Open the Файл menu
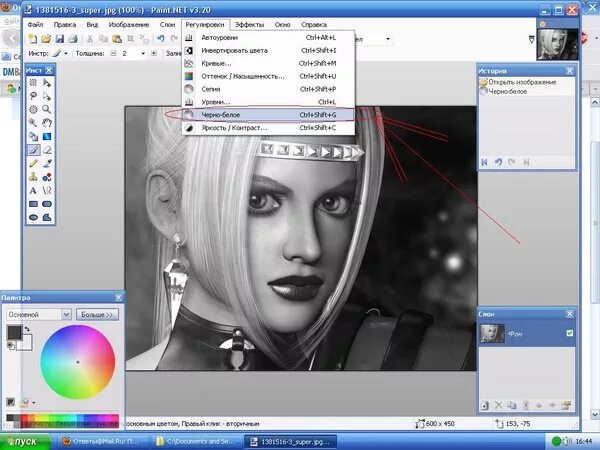Image resolution: width=600 pixels, height=450 pixels. (35, 24)
